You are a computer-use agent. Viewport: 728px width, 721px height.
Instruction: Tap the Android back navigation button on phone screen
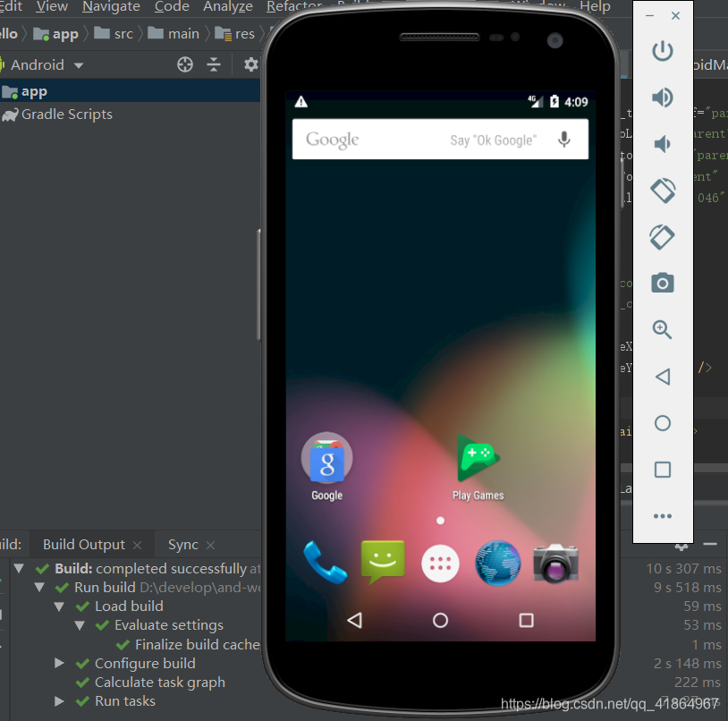(x=355, y=620)
